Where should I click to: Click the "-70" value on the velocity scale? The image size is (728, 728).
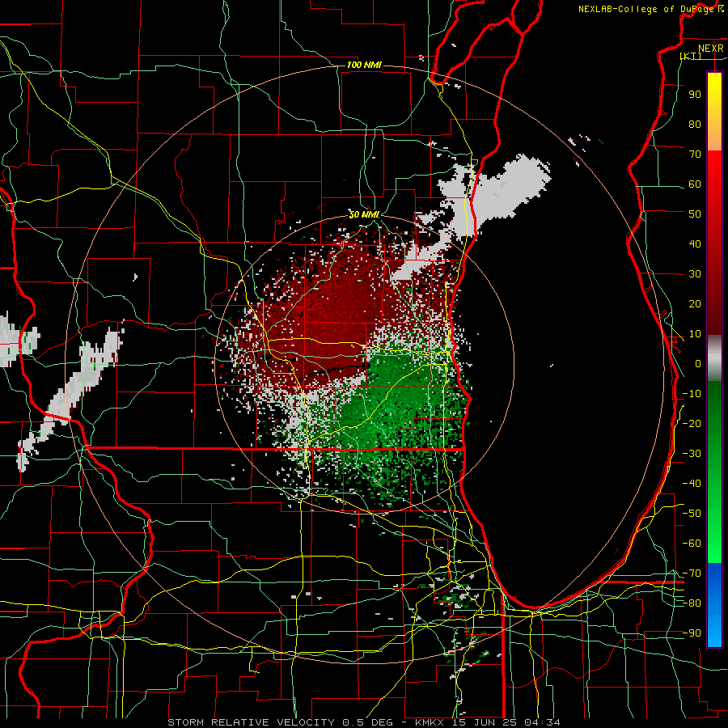pos(692,574)
